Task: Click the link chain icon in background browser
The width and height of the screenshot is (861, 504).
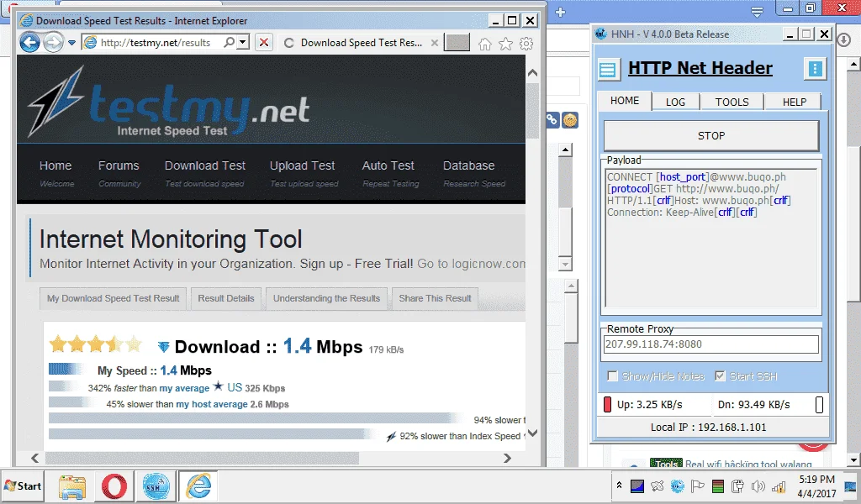Action: (x=552, y=119)
